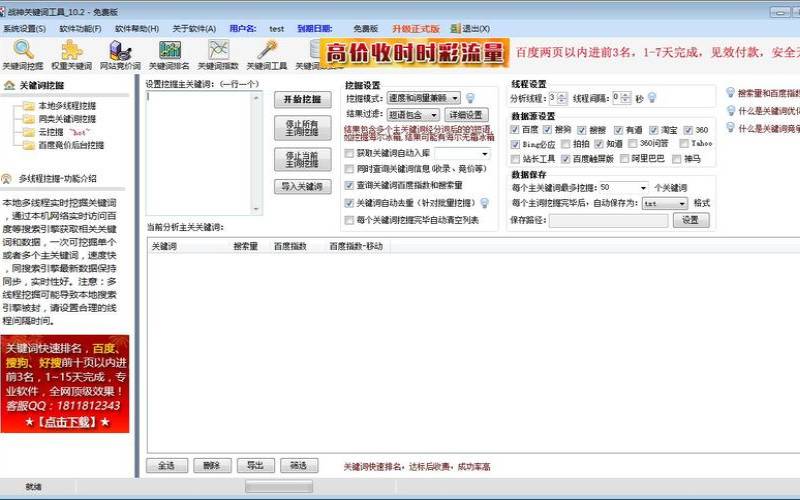Click the exit icon beside 退出(X)
800x500 pixels.
[x=456, y=29]
